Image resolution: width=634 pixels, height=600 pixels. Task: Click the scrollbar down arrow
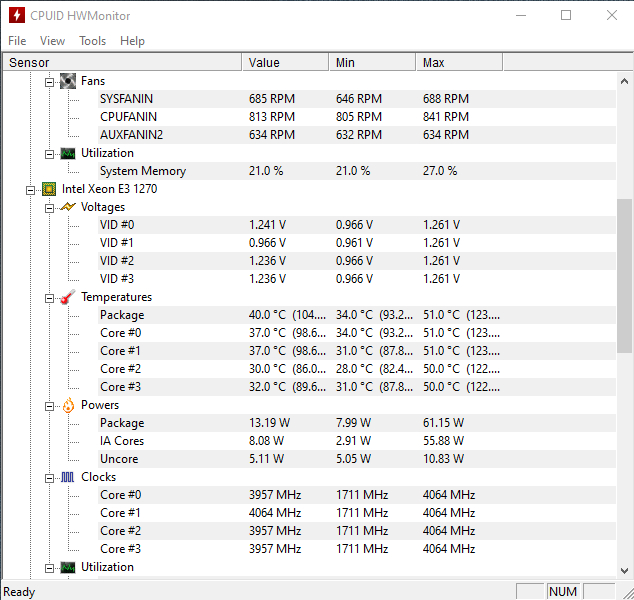(x=624, y=570)
